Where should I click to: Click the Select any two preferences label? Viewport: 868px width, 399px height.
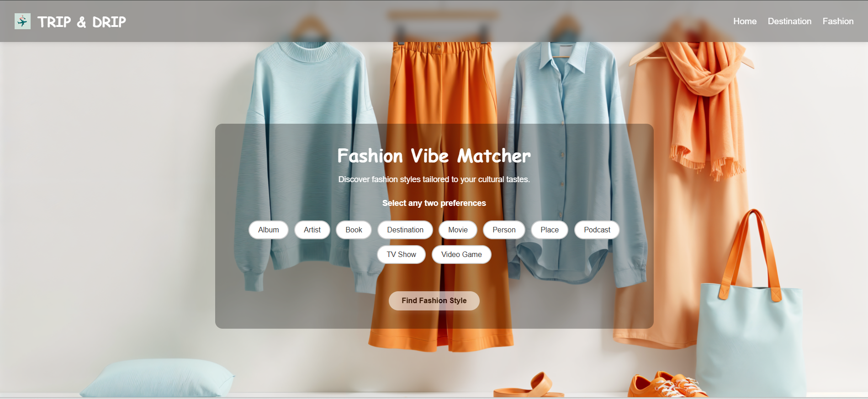pos(434,203)
